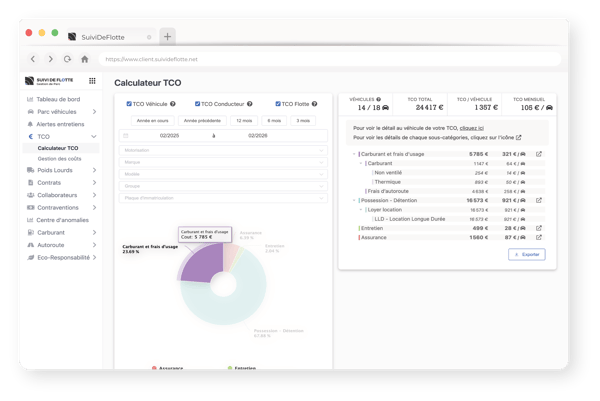Reload the page with the refresh icon
The height and width of the screenshot is (401, 600).
coord(67,59)
